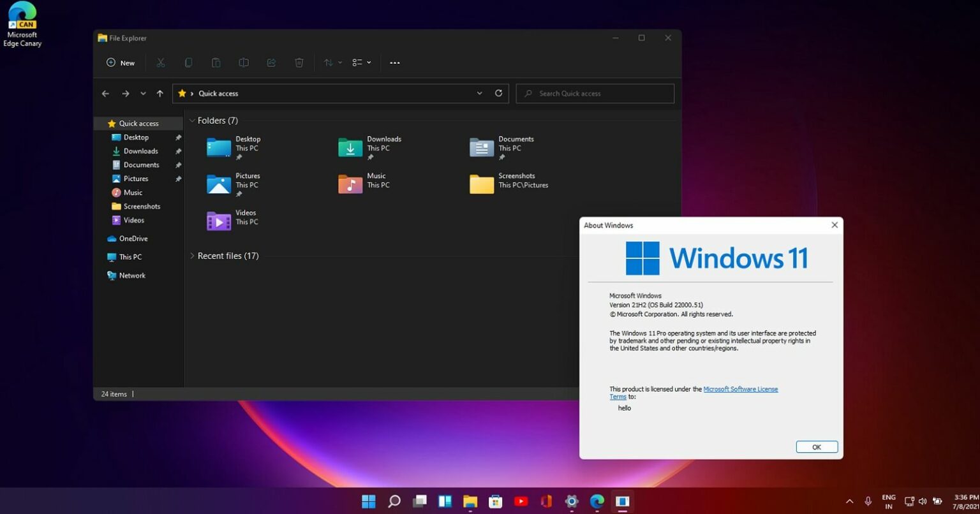
Task: Click the Cut scissors icon
Action: 161,62
